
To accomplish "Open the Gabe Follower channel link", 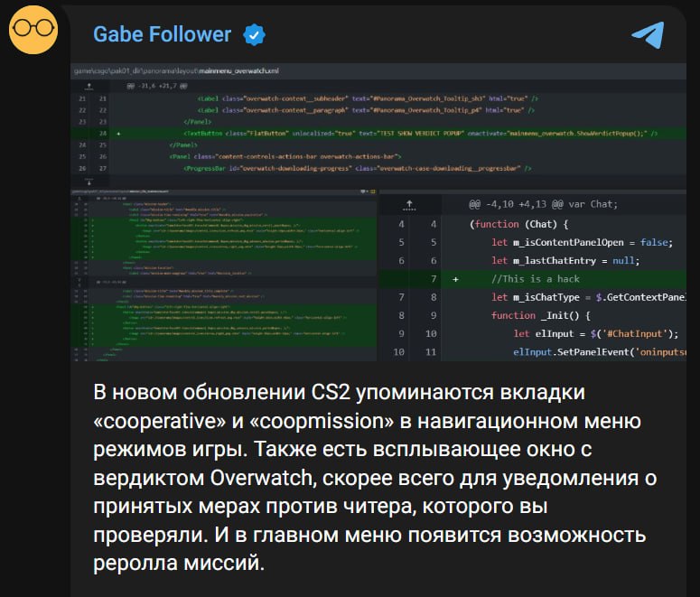I will [x=162, y=34].
